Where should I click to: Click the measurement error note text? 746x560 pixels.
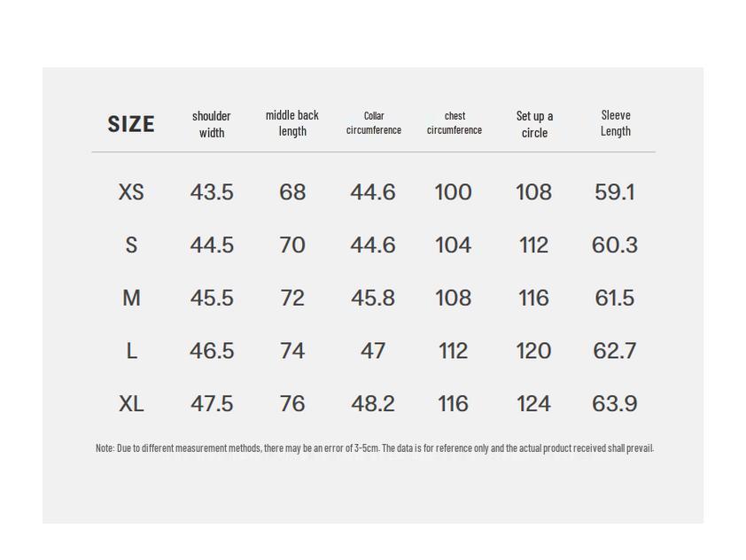374,448
